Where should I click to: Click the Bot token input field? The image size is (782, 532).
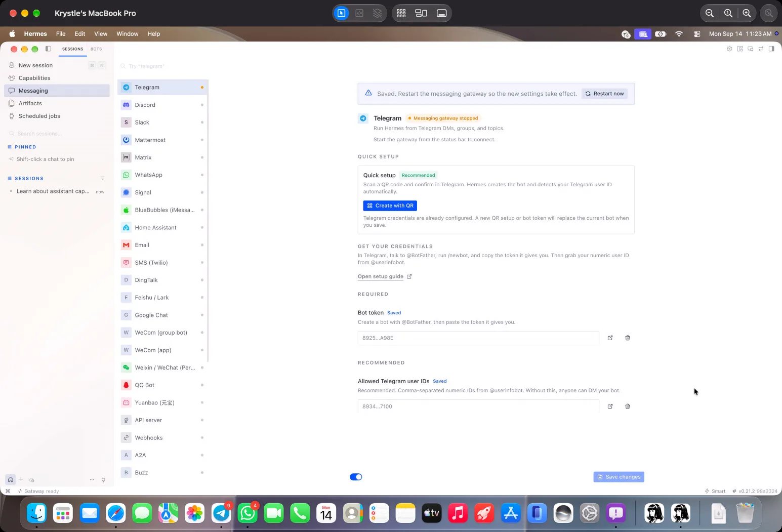pyautogui.click(x=478, y=338)
